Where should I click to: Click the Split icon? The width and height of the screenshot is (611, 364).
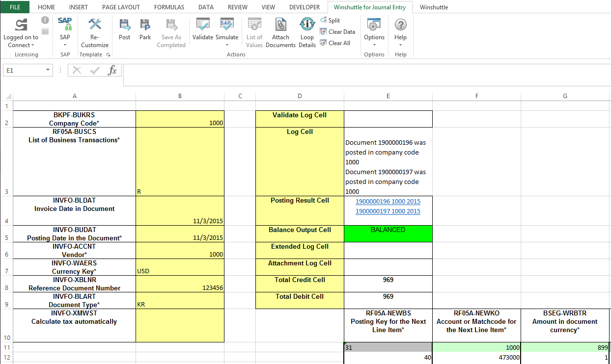323,20
